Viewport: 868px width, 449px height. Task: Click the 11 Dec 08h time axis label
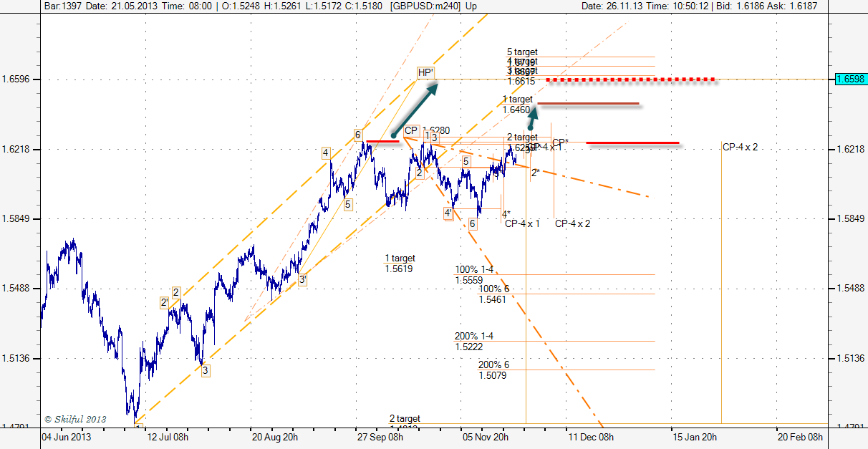pyautogui.click(x=591, y=437)
